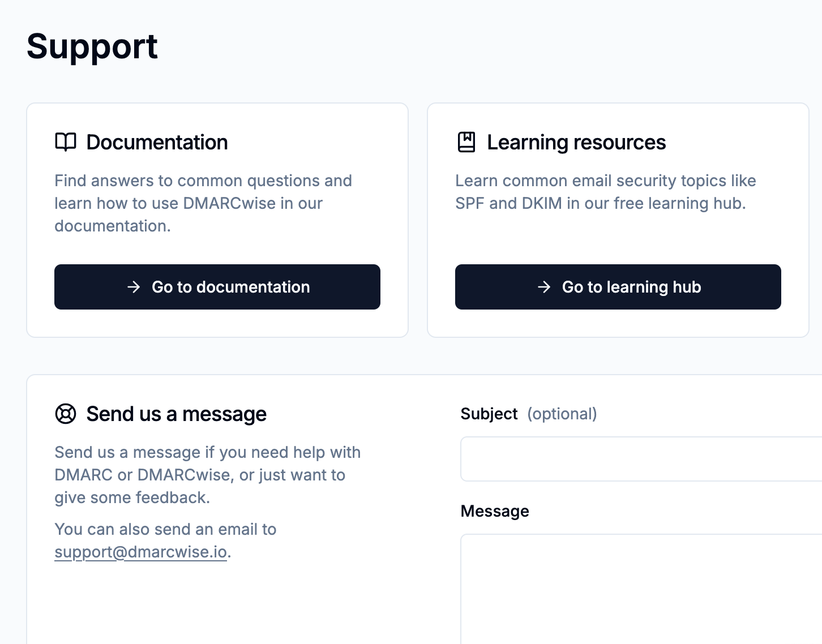This screenshot has width=822, height=644.
Task: Click the Subject optional label
Action: pos(529,414)
